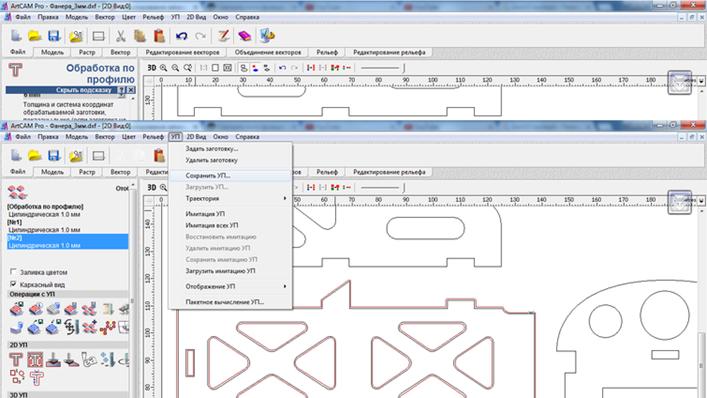This screenshot has height=398, width=707.
Task: Click Скрыть подсказку button in background window
Action: tap(84, 90)
